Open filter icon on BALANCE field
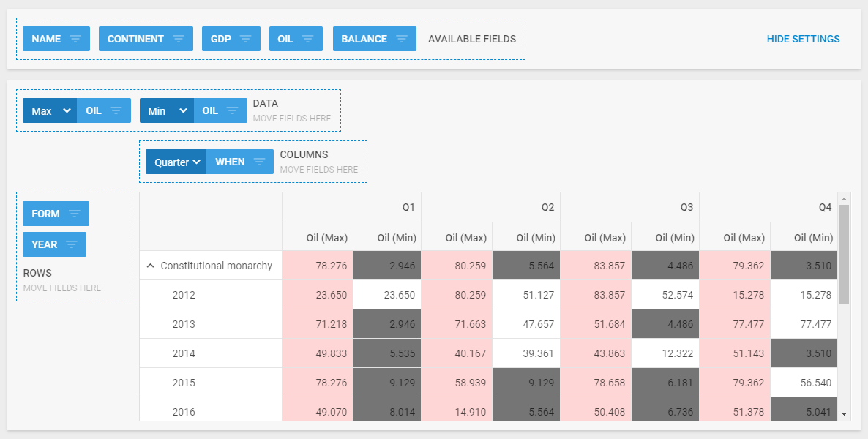 (401, 39)
